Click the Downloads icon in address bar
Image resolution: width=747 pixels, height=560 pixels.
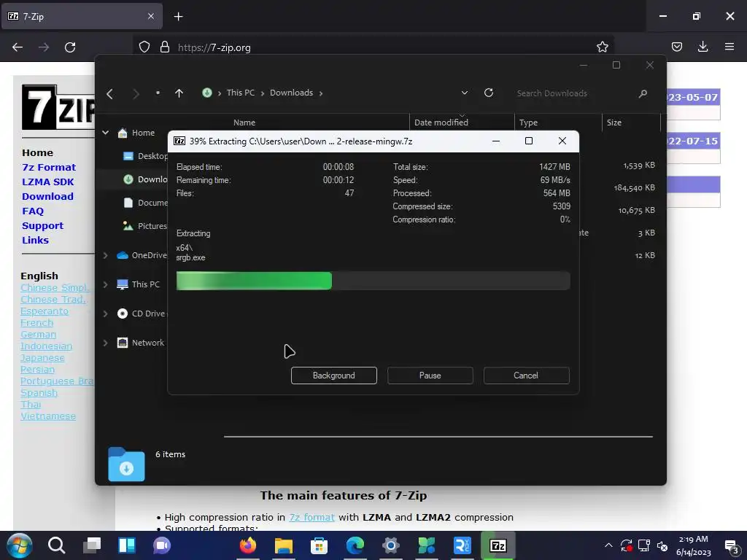206,93
